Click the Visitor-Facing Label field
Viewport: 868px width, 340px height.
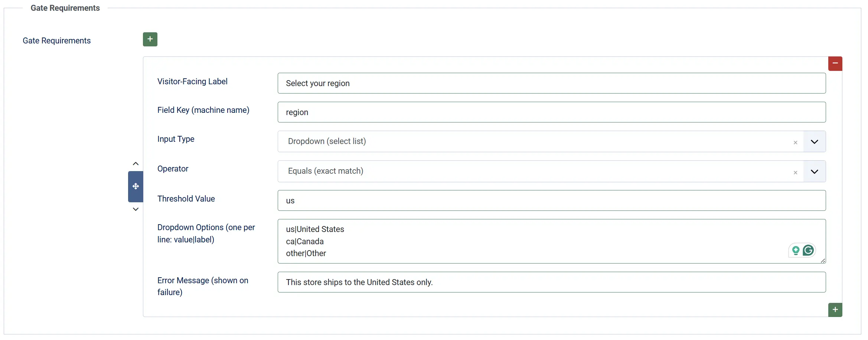552,83
